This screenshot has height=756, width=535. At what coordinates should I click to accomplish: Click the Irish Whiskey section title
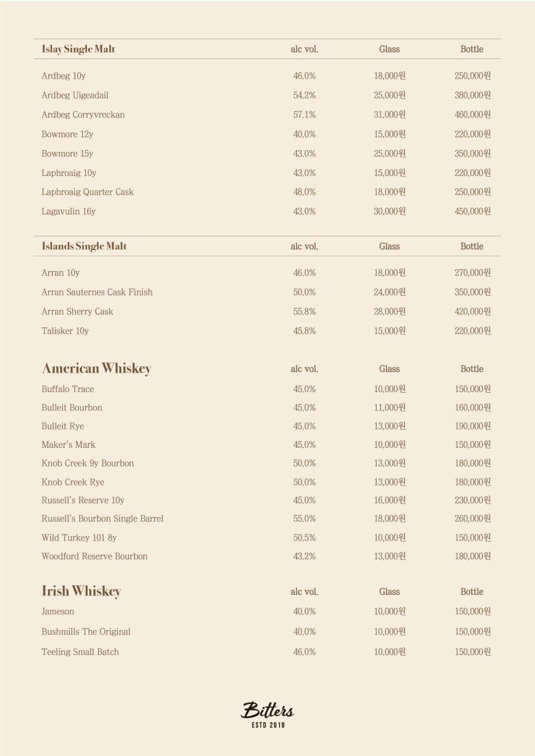(x=81, y=591)
